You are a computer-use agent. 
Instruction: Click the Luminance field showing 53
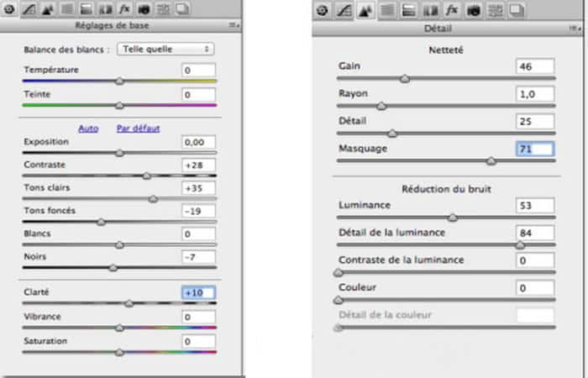[535, 206]
